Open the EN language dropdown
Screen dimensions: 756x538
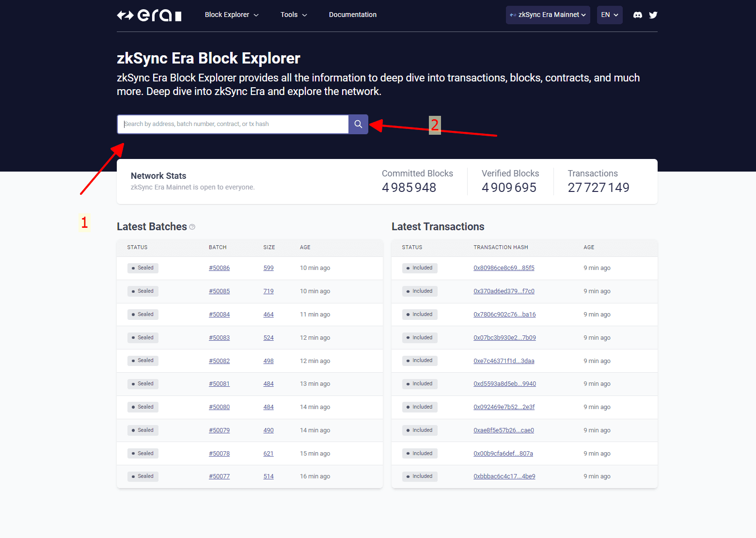point(610,15)
